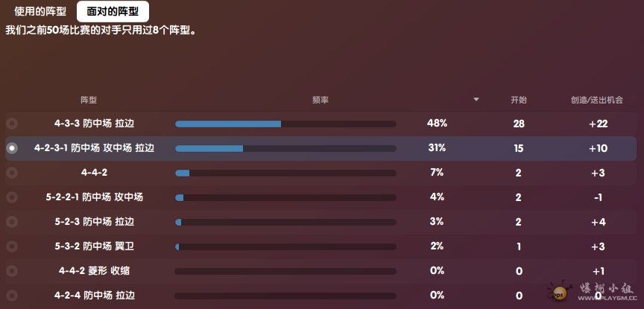Click the 4-4-2 row's 7% value
Image resolution: width=644 pixels, height=309 pixels.
[437, 172]
